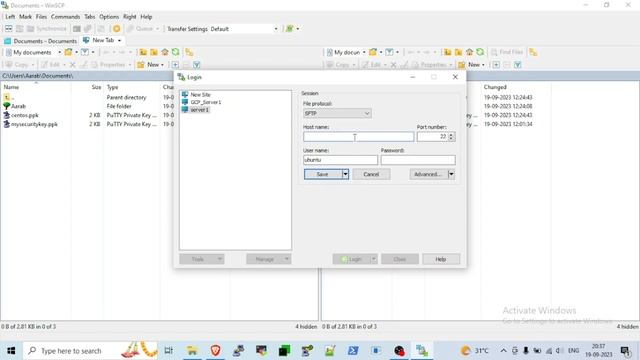Go to home directory in right panel
This screenshot has width=640, height=360.
[469, 52]
